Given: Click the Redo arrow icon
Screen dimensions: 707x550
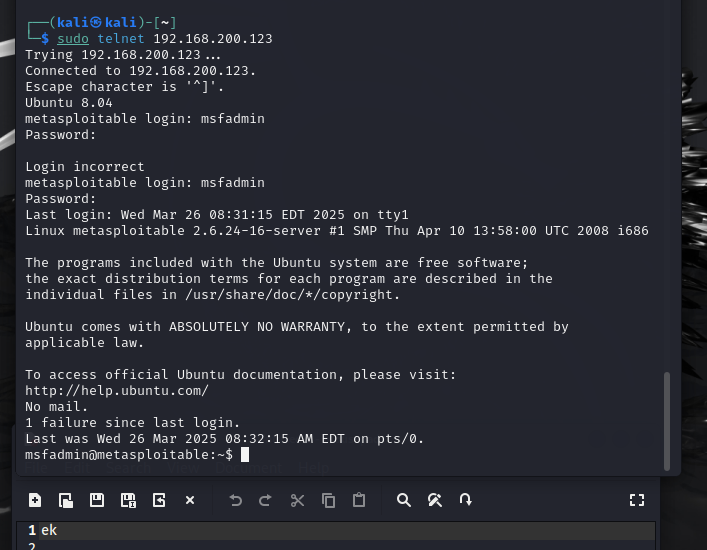Looking at the screenshot, I should click(x=266, y=500).
